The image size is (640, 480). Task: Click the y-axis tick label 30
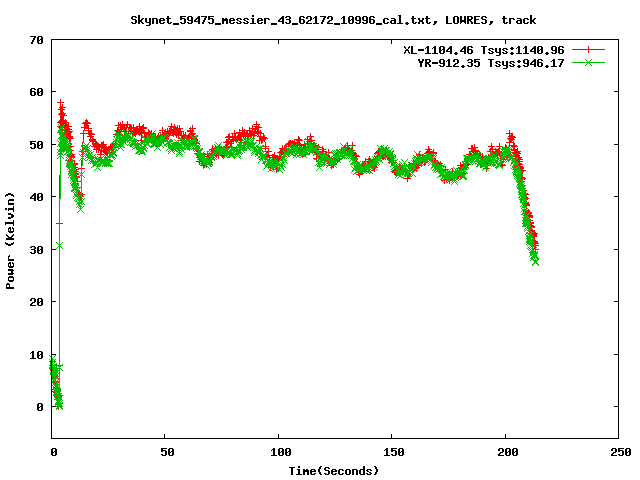click(36, 250)
